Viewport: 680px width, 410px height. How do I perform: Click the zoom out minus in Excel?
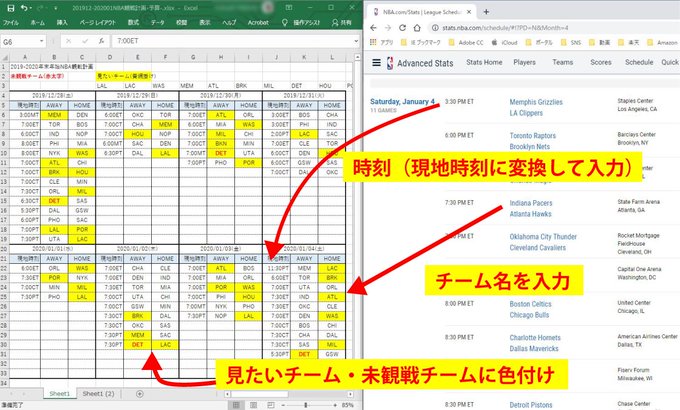(x=283, y=405)
